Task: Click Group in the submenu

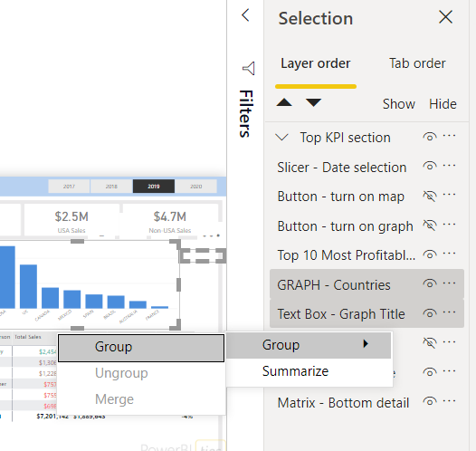Action: pos(141,348)
